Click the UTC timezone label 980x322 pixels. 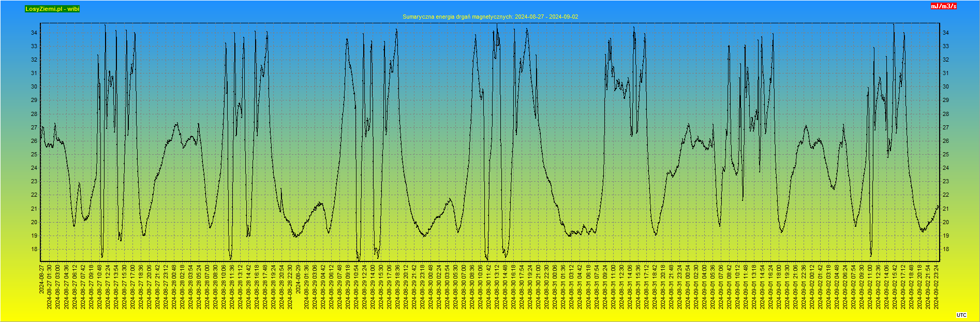pos(961,315)
